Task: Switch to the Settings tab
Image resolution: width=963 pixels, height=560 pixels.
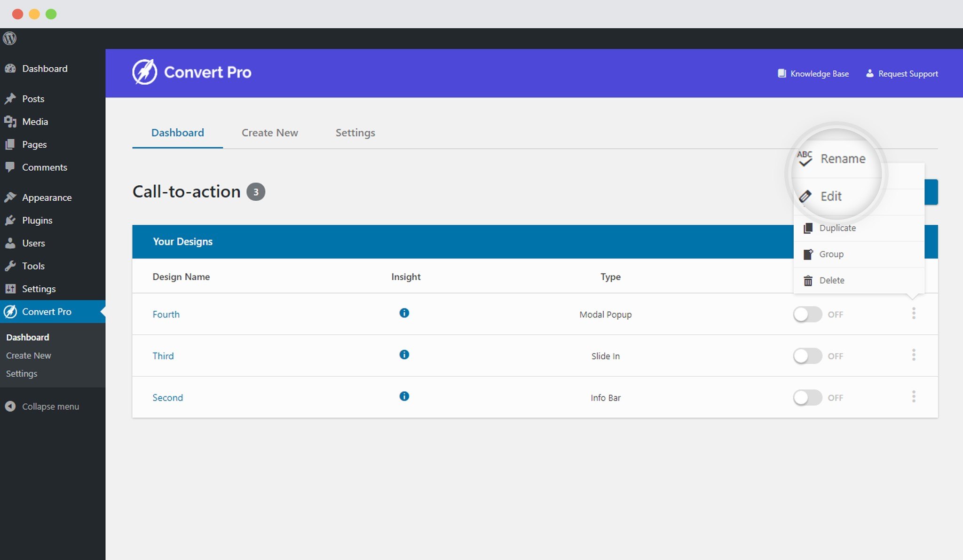Action: click(355, 133)
